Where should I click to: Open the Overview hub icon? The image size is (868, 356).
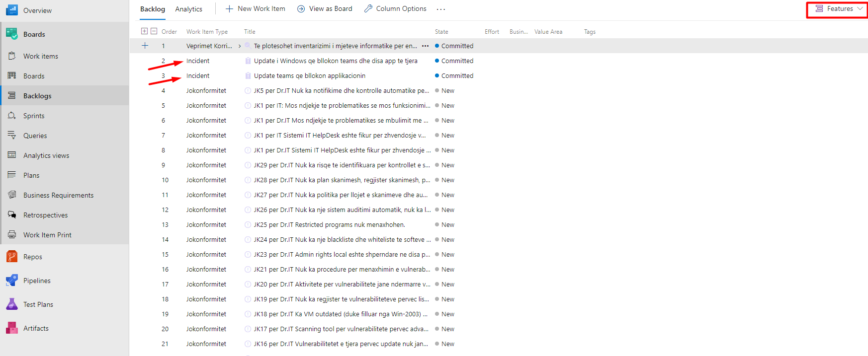tap(12, 10)
